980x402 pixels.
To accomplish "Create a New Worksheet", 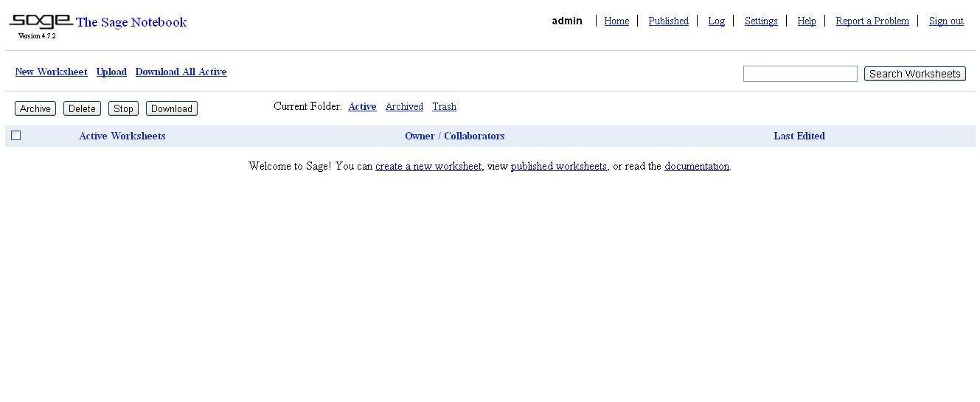I will point(51,72).
